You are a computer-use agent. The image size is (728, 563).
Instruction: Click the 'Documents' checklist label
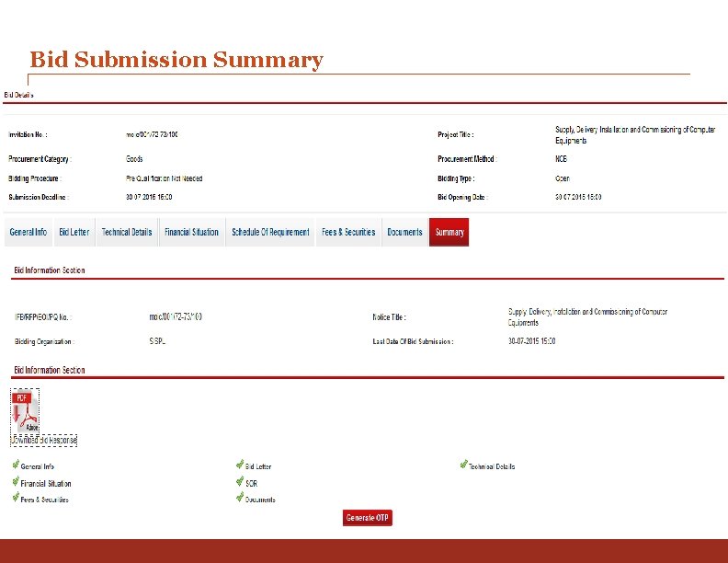click(x=260, y=500)
